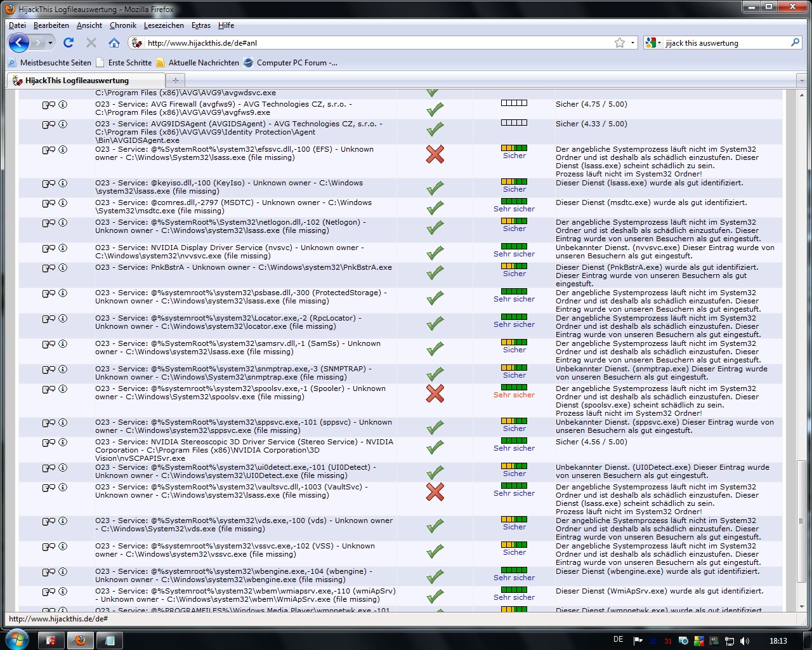The image size is (812, 650).
Task: Open the search engine selector dropdown
Action: [653, 43]
